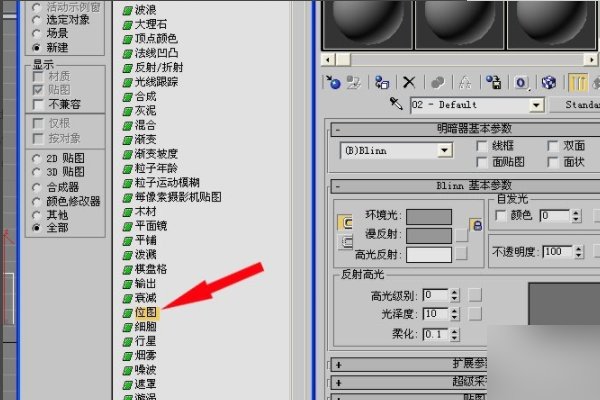Select the 光线跟踪 map entry

[156, 82]
